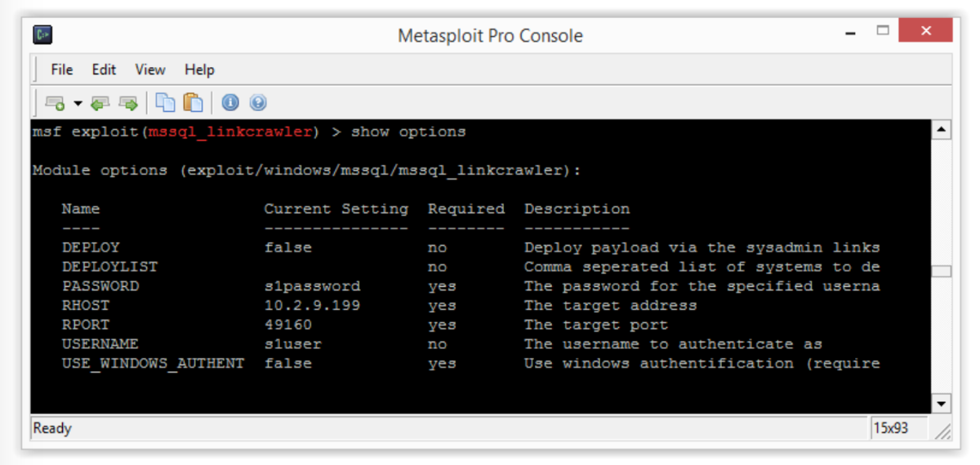Click the next tab green arrow icon
Viewport: 980px width, 465px height.
click(x=128, y=103)
